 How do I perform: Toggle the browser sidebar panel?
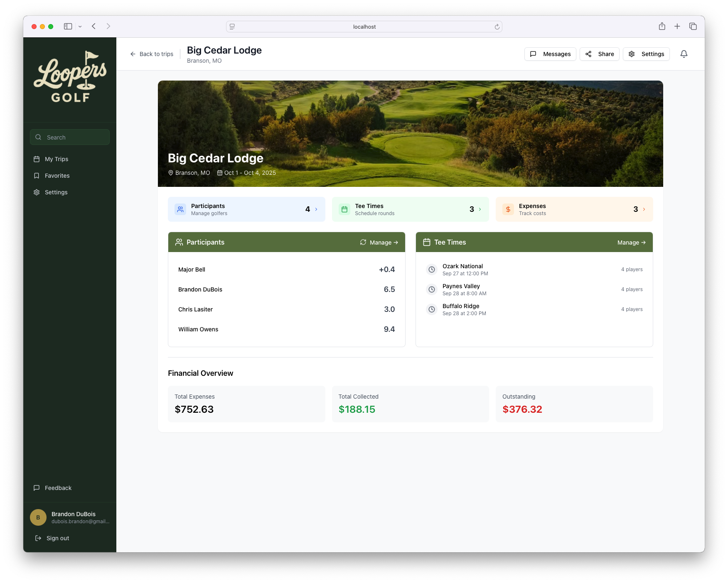coord(68,26)
